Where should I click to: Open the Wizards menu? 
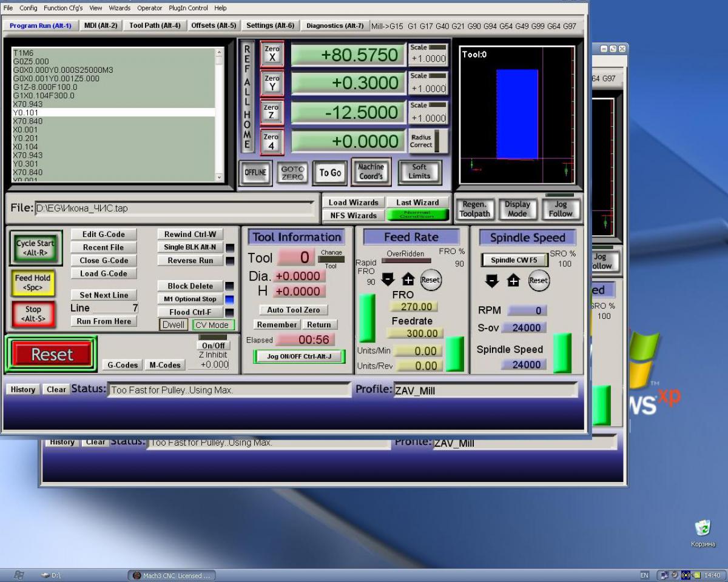(120, 8)
